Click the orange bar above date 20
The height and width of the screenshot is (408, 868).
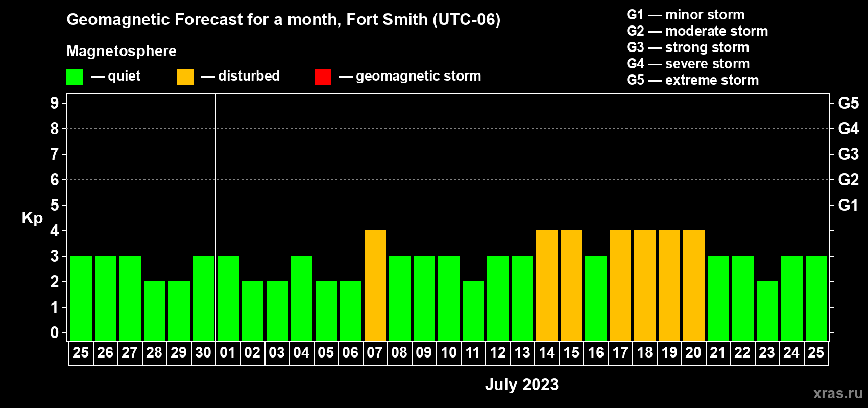(x=694, y=285)
